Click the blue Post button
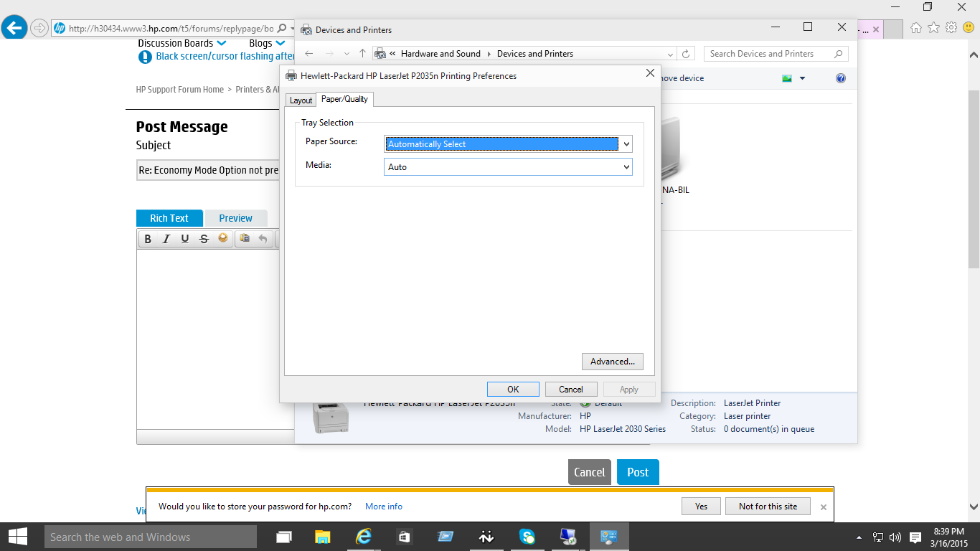The image size is (980, 551). 638,472
